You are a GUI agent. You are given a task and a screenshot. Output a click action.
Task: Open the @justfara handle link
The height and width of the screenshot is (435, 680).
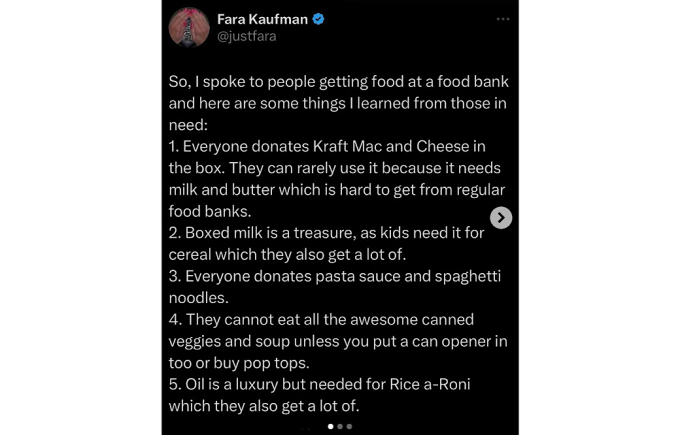click(246, 36)
